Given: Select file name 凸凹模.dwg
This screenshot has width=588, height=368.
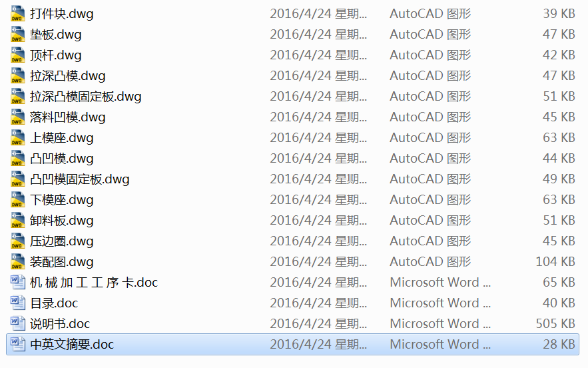Looking at the screenshot, I should pos(61,159).
